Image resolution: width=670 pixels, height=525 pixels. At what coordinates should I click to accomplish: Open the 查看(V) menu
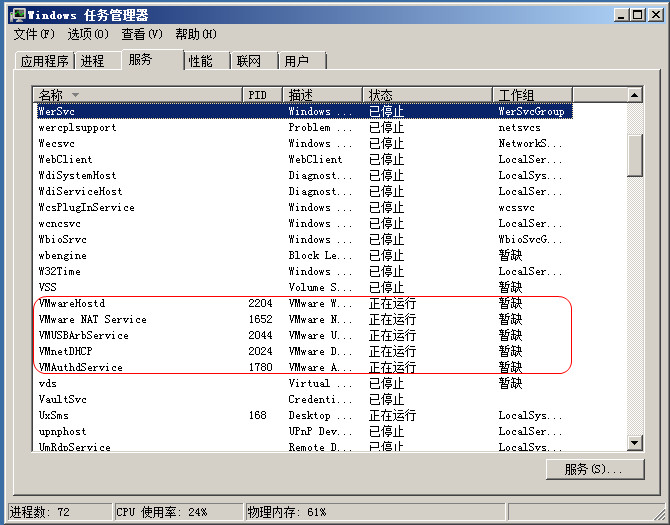[142, 35]
